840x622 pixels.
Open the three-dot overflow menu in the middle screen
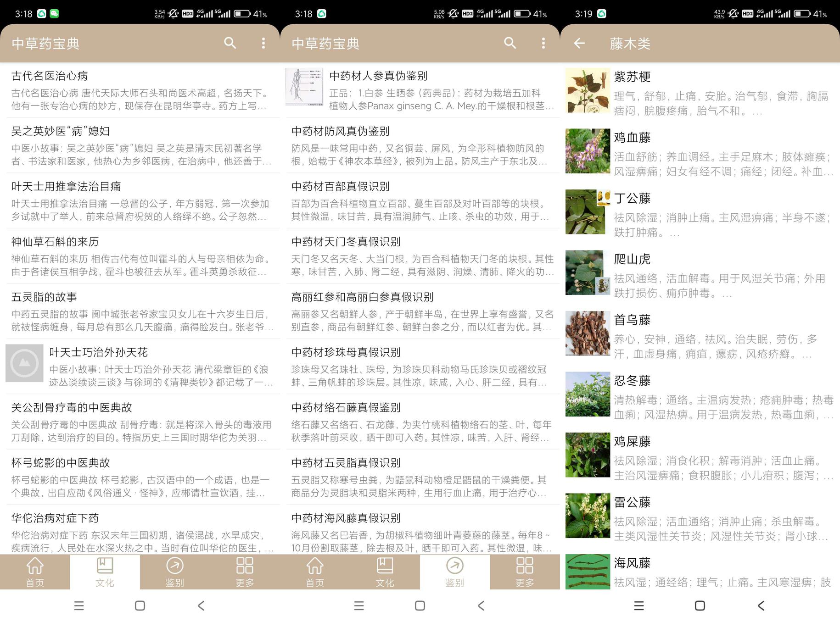click(x=543, y=43)
